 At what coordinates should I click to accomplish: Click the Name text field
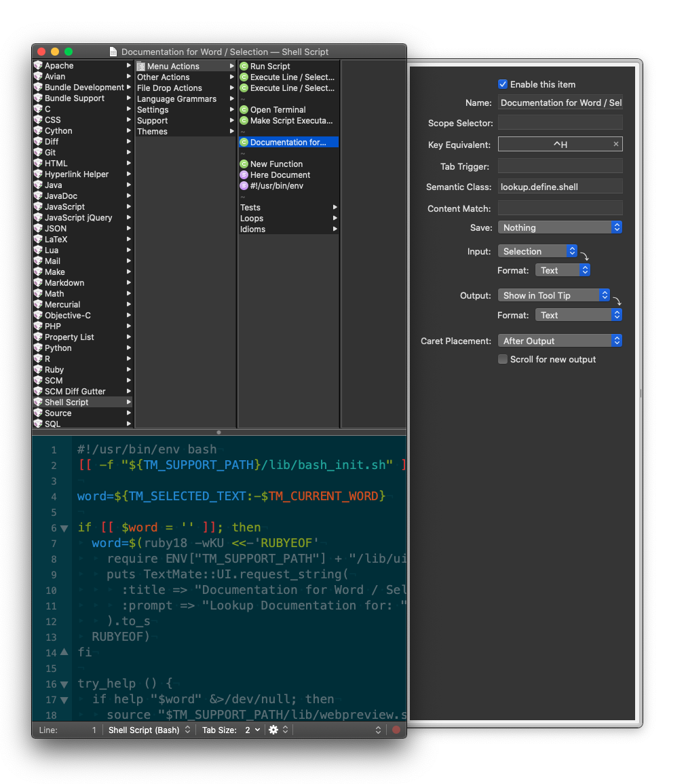click(x=560, y=102)
